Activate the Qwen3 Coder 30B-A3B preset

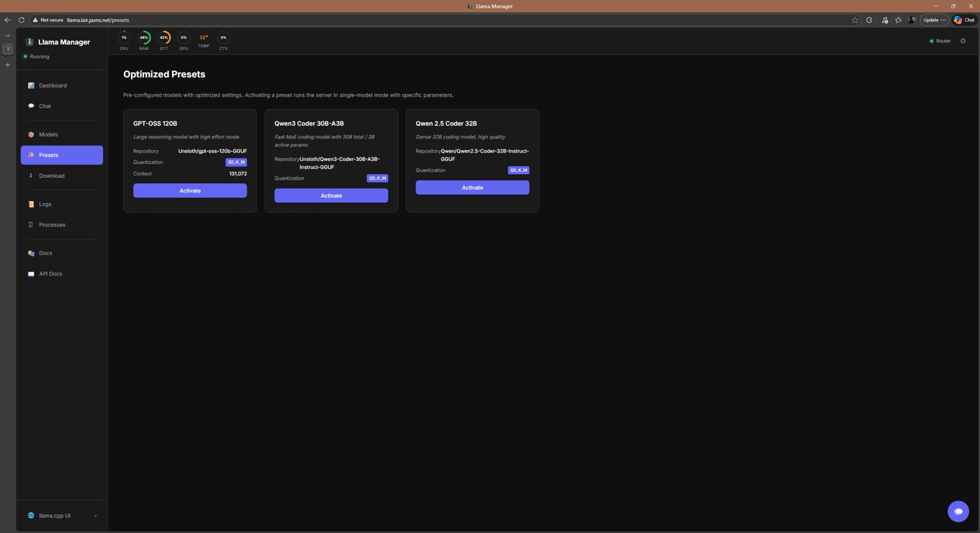click(x=331, y=195)
